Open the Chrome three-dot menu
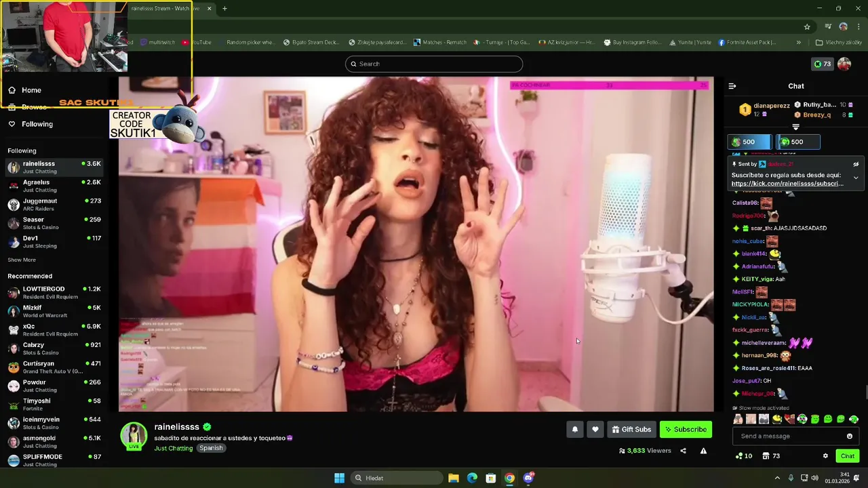The height and width of the screenshot is (488, 868). click(x=857, y=26)
